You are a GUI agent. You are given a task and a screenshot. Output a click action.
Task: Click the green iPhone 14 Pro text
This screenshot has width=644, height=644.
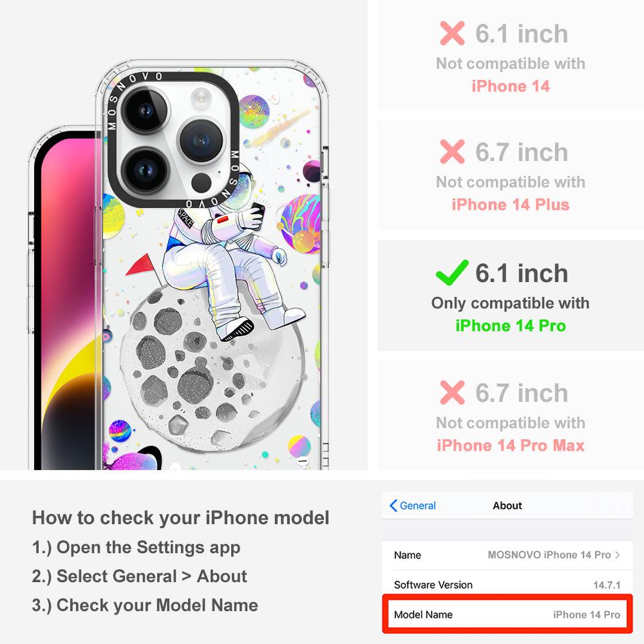click(x=511, y=326)
